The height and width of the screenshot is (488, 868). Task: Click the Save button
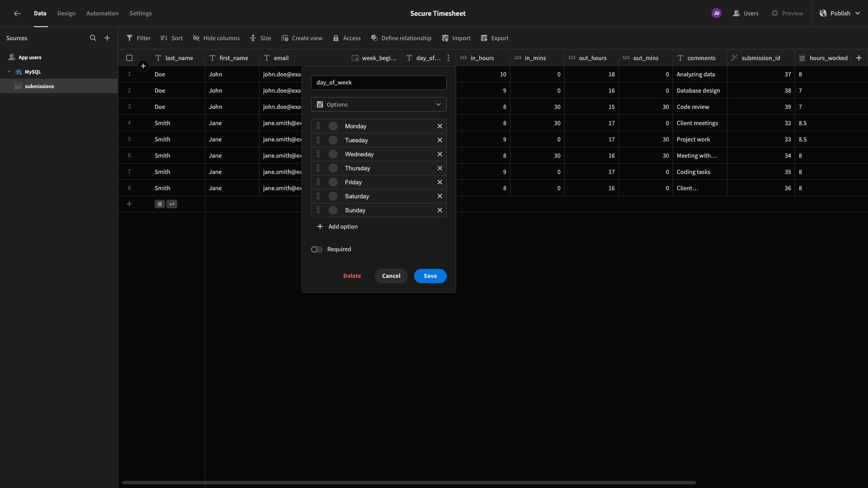[430, 276]
